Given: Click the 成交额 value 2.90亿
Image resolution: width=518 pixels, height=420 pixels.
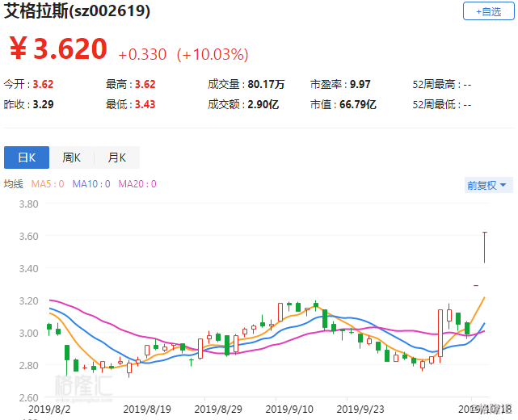Looking at the screenshot, I should click(x=263, y=105).
